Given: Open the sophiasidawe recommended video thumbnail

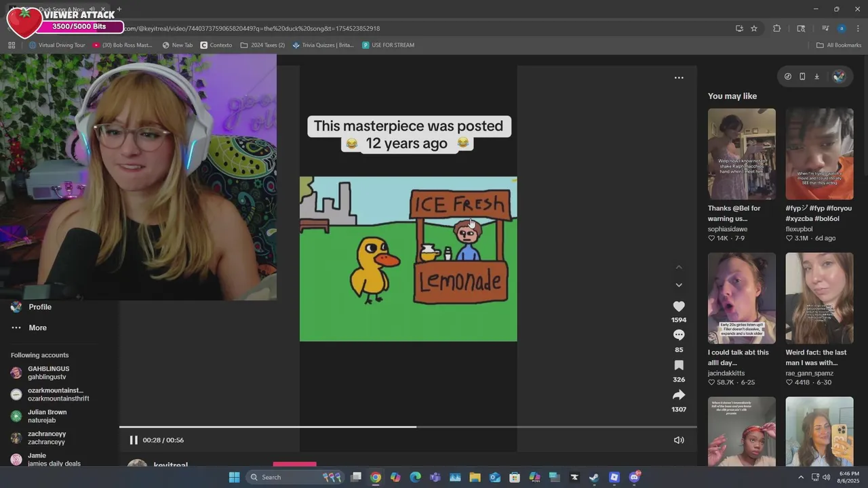Looking at the screenshot, I should [x=742, y=154].
